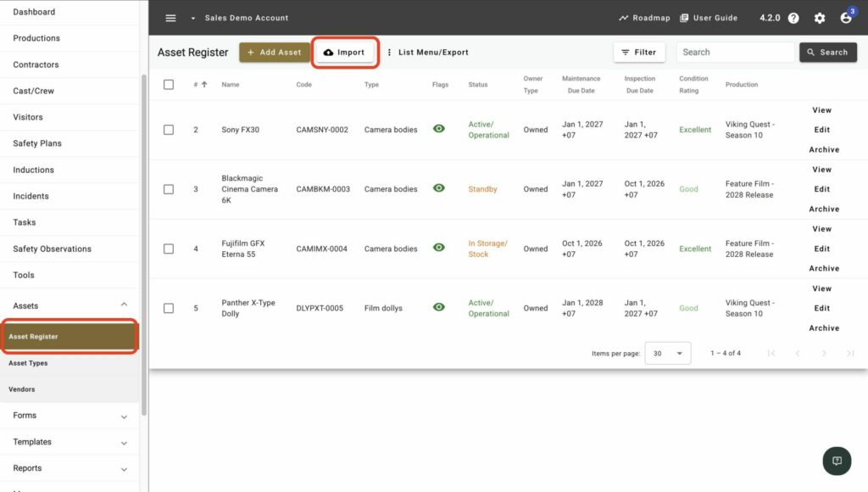Click the help question mark icon
Viewport: 868px width, 492px height.
(x=793, y=18)
